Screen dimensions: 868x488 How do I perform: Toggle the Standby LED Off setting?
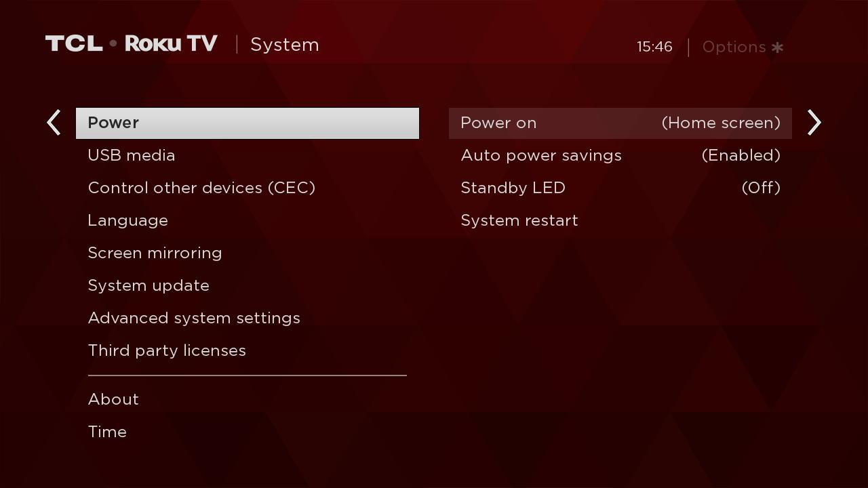620,188
